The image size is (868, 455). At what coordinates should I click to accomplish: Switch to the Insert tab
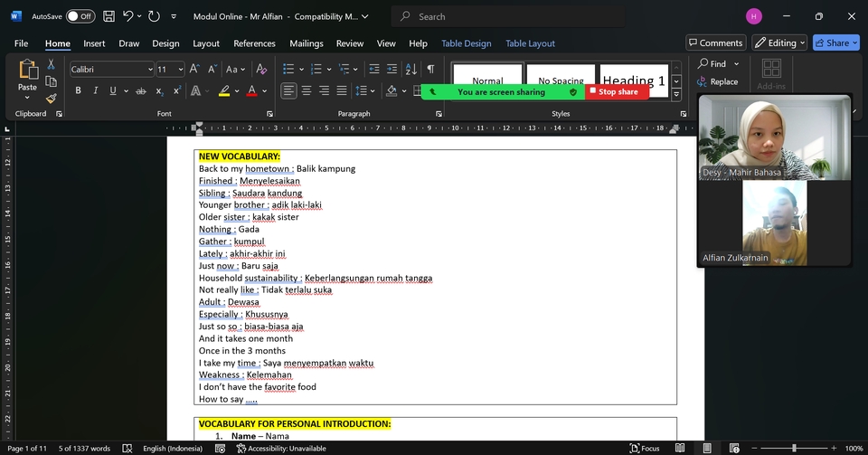94,43
